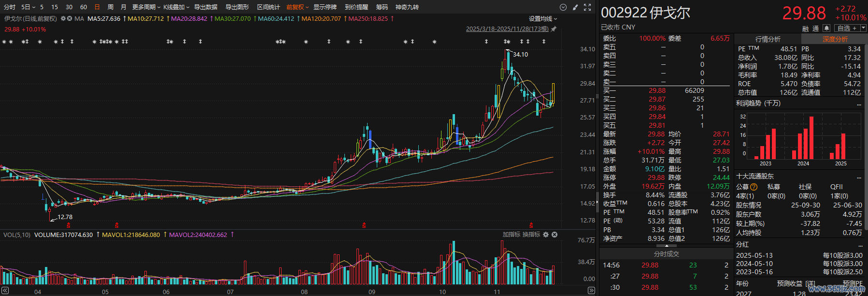Remove MA indicator with X icon

(70, 19)
